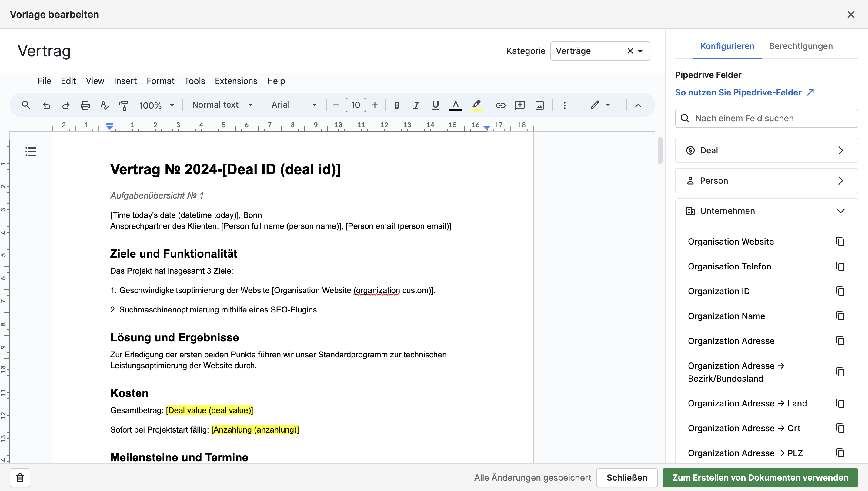This screenshot has height=491, width=868.
Task: Click the trash delete template icon
Action: pyautogui.click(x=20, y=477)
